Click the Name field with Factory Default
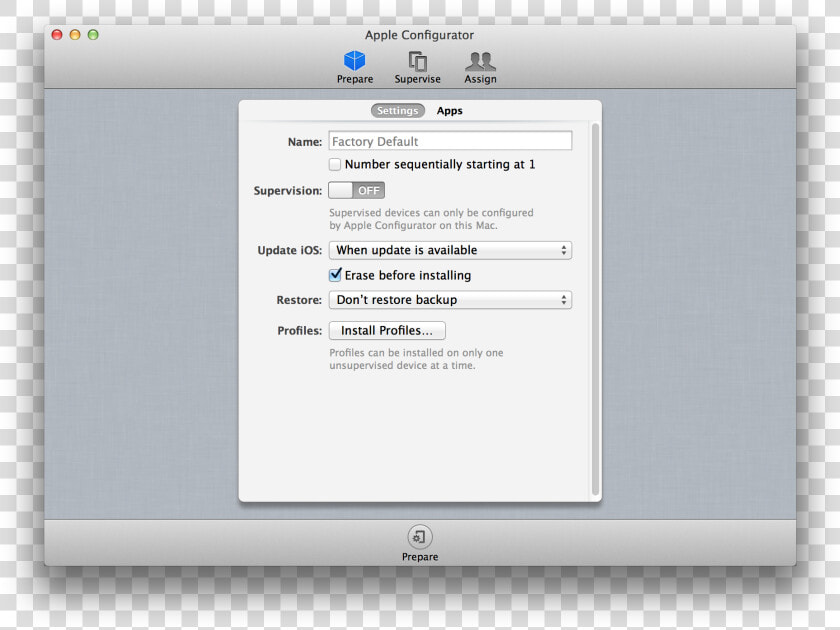840x630 pixels. pos(450,141)
